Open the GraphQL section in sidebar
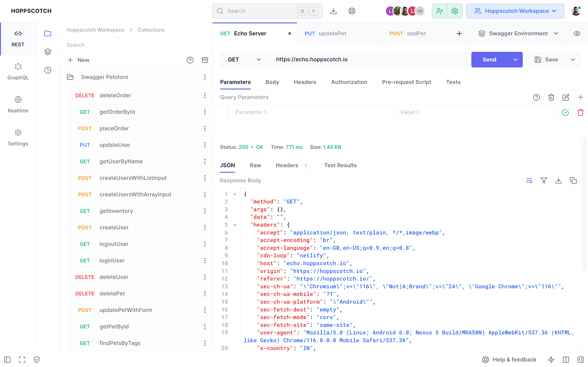The image size is (588, 367). [x=18, y=71]
